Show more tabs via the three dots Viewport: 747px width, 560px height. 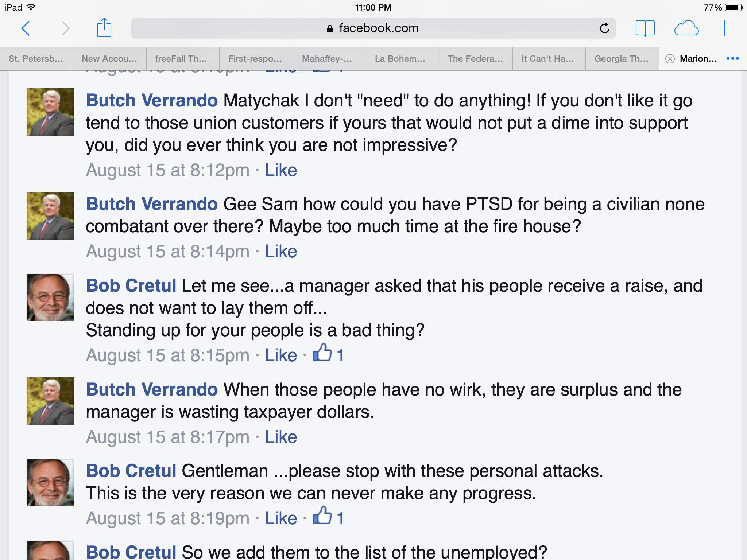[732, 58]
